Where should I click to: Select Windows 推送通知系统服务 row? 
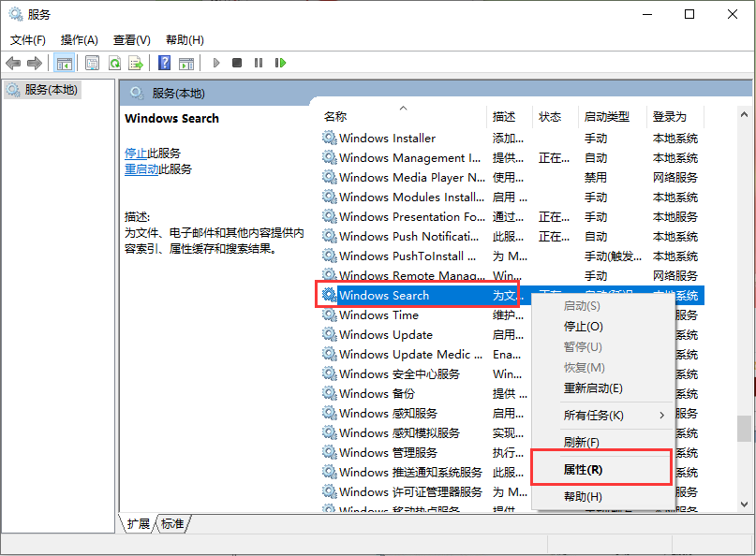[425, 472]
